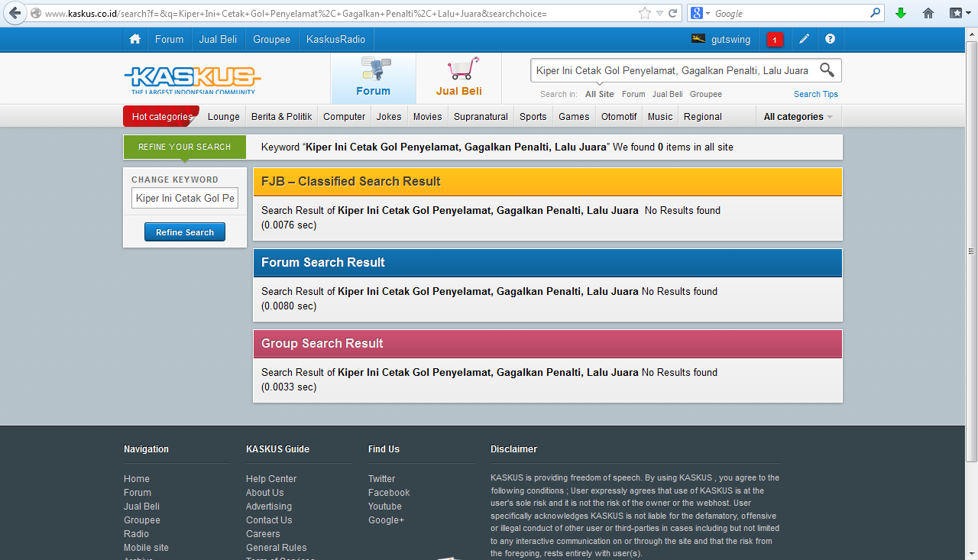Reload the page with the refresh icon
The image size is (978, 560).
point(673,13)
